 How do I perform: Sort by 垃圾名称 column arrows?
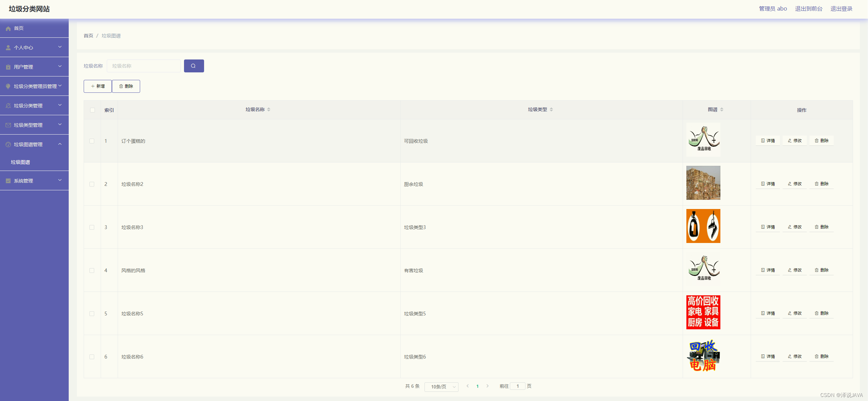point(269,109)
